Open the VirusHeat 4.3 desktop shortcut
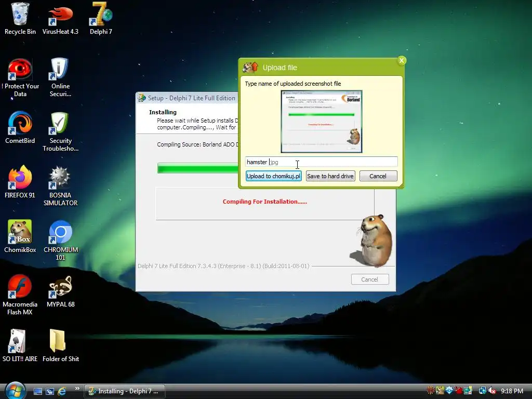The image size is (532, 399). [60, 19]
